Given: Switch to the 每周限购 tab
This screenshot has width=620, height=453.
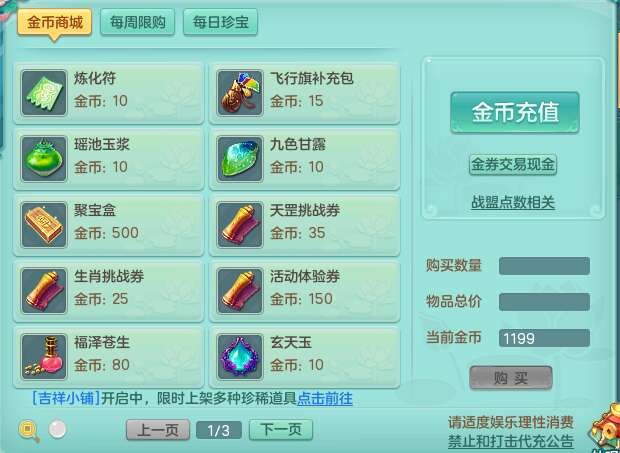Looking at the screenshot, I should 137,22.
